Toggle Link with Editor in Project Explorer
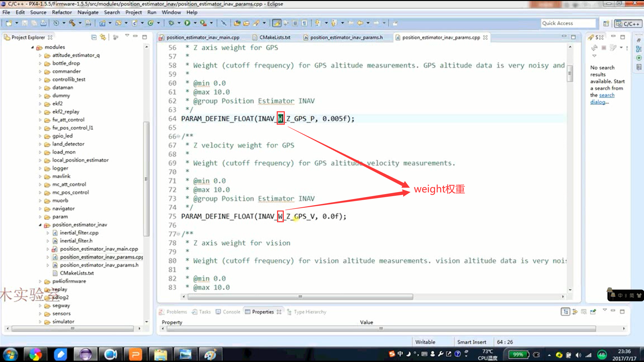 pyautogui.click(x=103, y=37)
